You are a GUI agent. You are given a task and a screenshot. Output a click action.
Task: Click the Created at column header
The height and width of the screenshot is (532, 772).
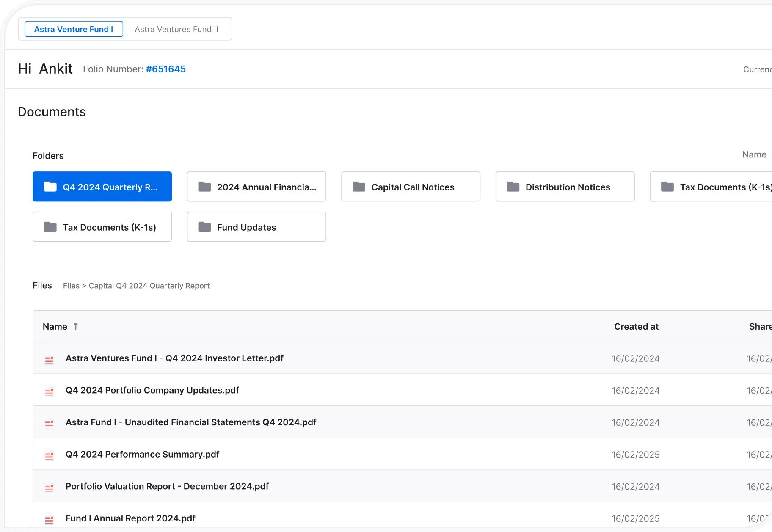coord(636,326)
